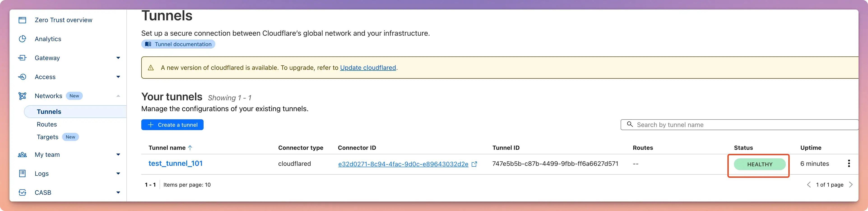Click the 1 - 1 count in table footer
The height and width of the screenshot is (211, 868).
150,185
